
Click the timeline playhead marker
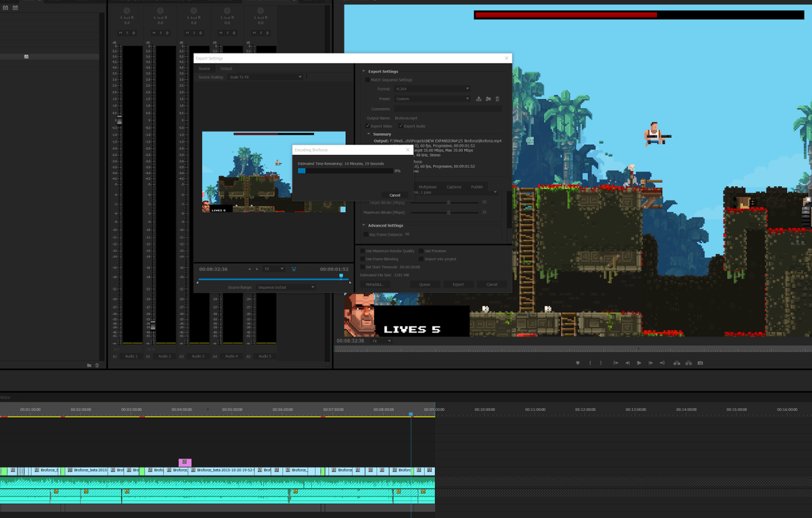coord(411,414)
